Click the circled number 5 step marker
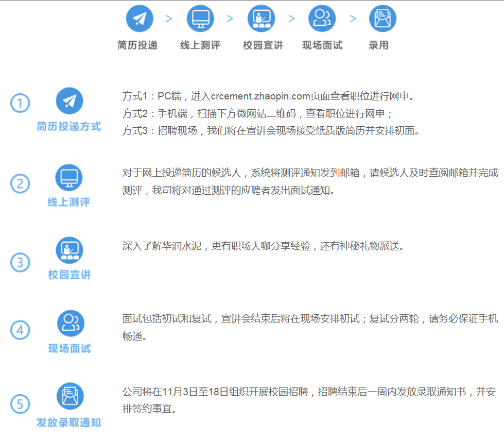Viewport: 504px width, 440px height. (x=20, y=404)
